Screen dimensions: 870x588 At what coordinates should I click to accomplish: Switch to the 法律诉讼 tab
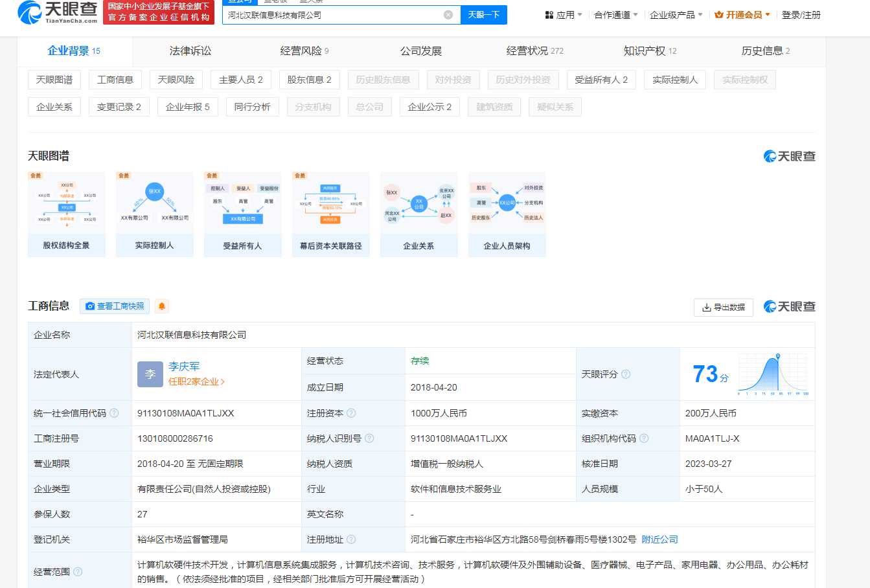tap(190, 51)
